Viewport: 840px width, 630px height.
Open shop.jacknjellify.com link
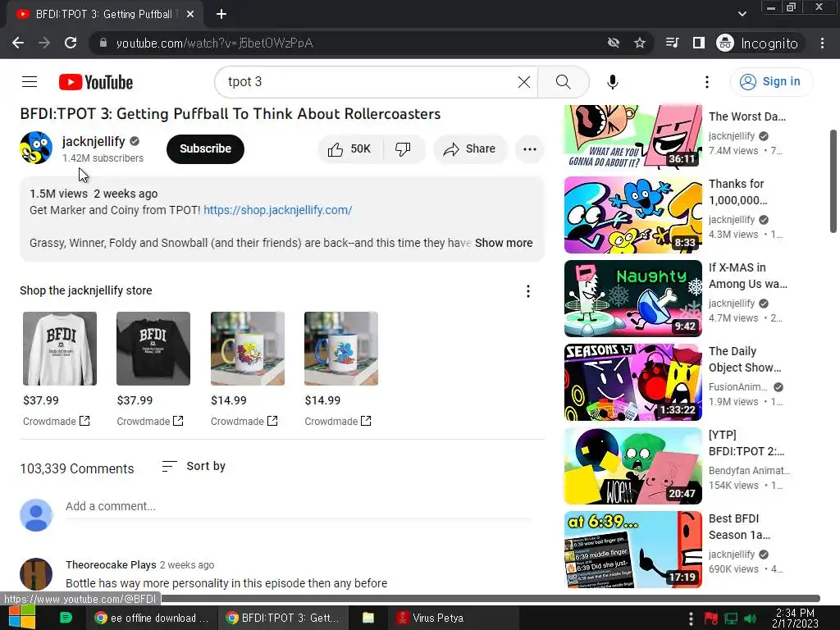pos(277,210)
